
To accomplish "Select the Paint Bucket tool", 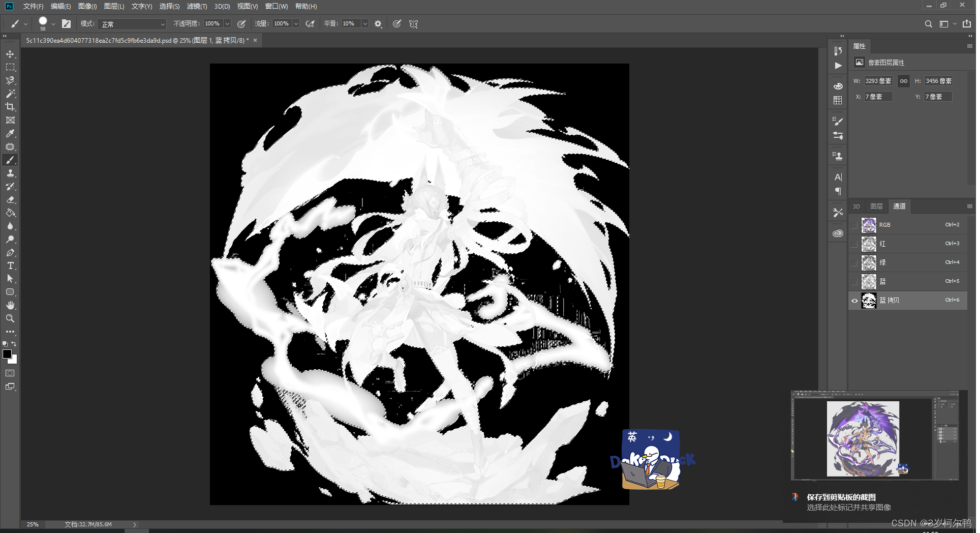I will click(10, 213).
